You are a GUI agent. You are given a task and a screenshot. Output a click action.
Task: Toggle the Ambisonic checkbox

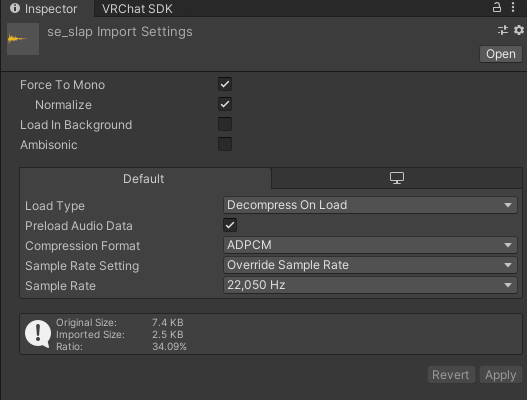pos(225,144)
